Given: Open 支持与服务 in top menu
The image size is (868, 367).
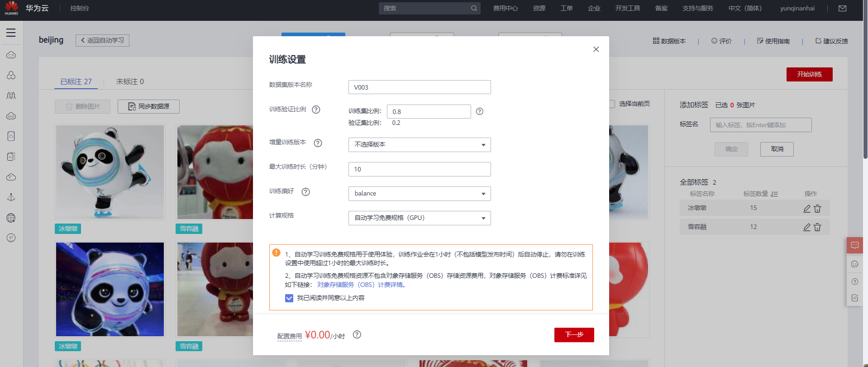Looking at the screenshot, I should pyautogui.click(x=697, y=8).
